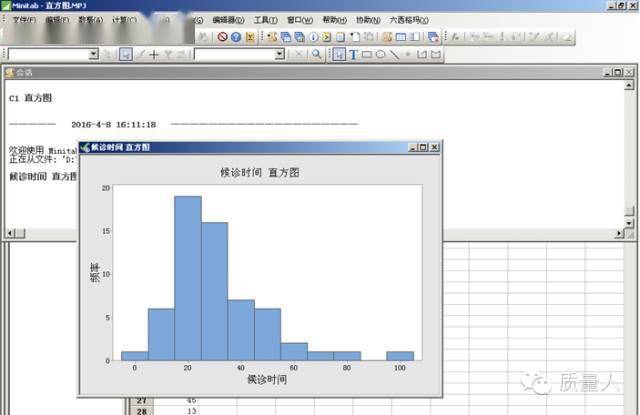Open the 六西格玛(X) menu
Image resolution: width=640 pixels, height=415 pixels.
pyautogui.click(x=409, y=20)
